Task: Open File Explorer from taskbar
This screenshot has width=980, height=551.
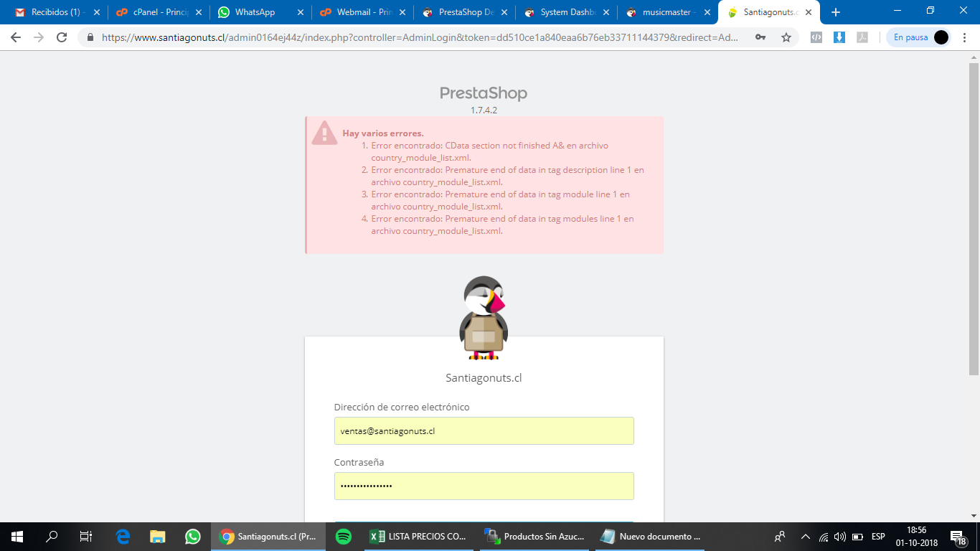Action: pyautogui.click(x=158, y=537)
